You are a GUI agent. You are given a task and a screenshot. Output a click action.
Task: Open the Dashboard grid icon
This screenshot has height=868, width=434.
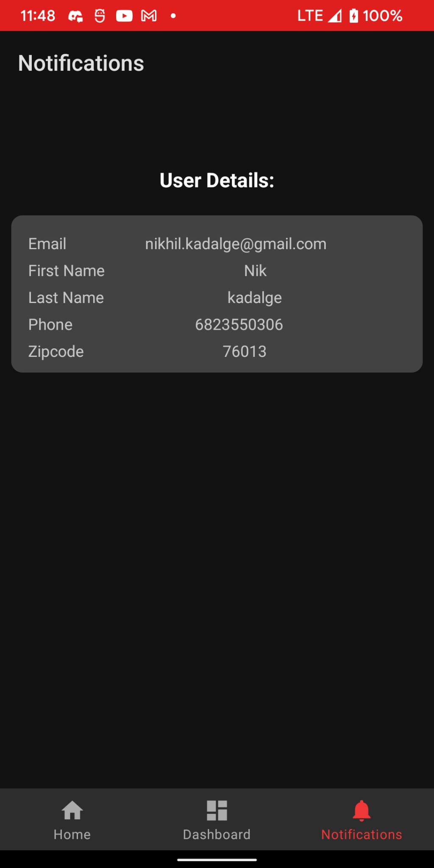tap(217, 810)
